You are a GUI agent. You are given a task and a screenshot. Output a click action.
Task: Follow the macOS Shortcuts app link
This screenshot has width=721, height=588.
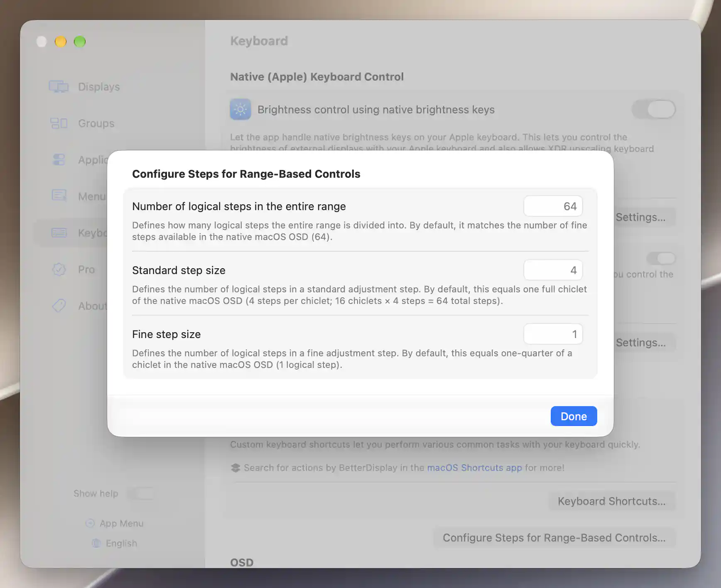point(474,468)
